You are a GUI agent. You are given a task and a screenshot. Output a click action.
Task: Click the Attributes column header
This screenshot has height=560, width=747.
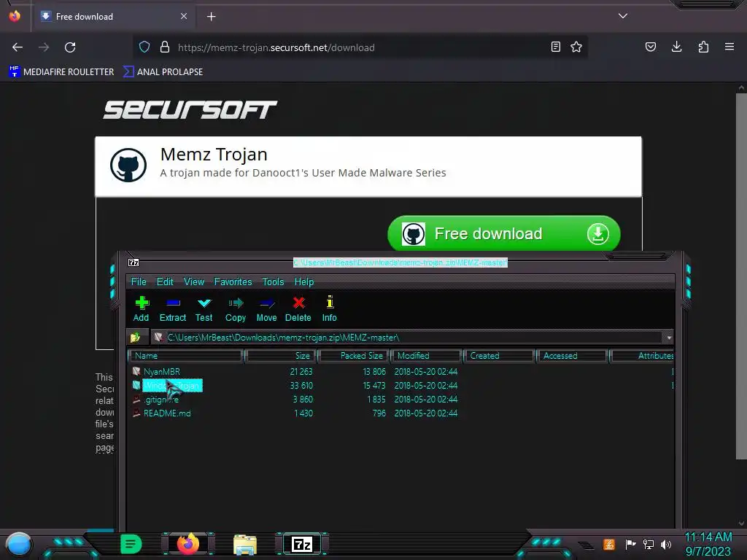(642, 356)
